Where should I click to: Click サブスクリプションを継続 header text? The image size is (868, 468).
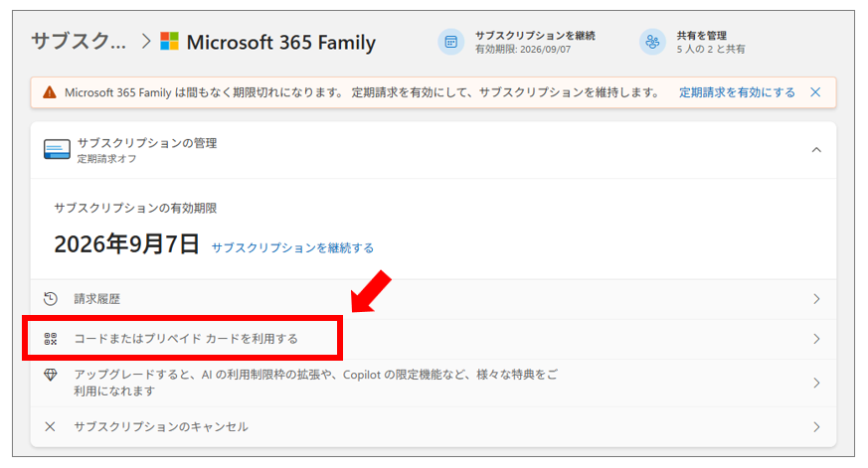tap(535, 36)
